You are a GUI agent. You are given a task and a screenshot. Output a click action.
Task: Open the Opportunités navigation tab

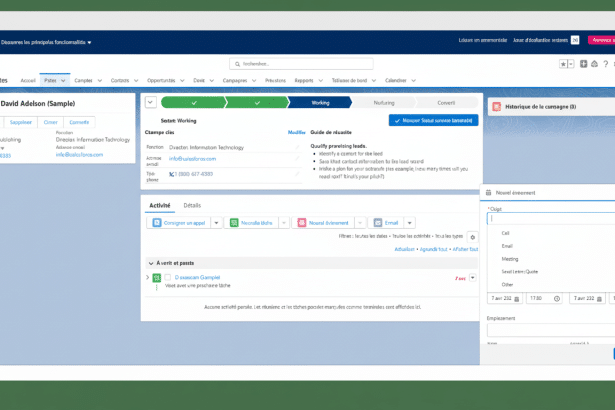click(161, 80)
